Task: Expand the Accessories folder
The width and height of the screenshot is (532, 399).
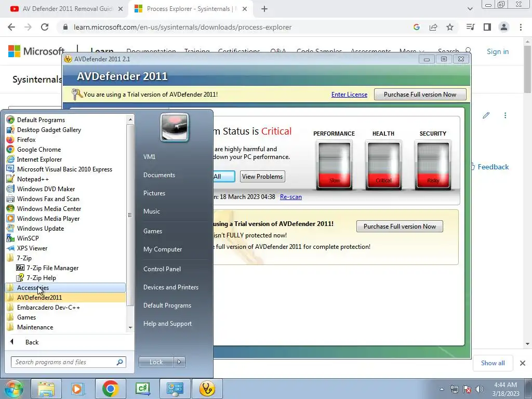Action: 65,287
